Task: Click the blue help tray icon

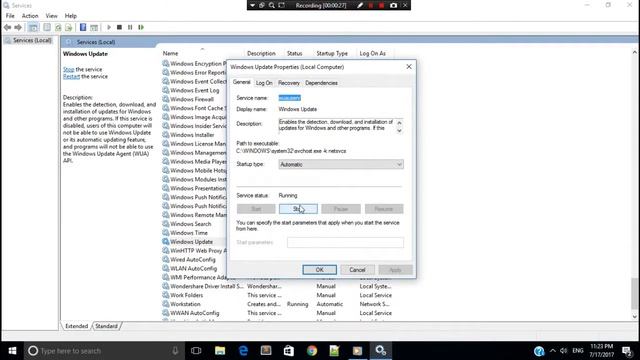Action: click(x=539, y=351)
